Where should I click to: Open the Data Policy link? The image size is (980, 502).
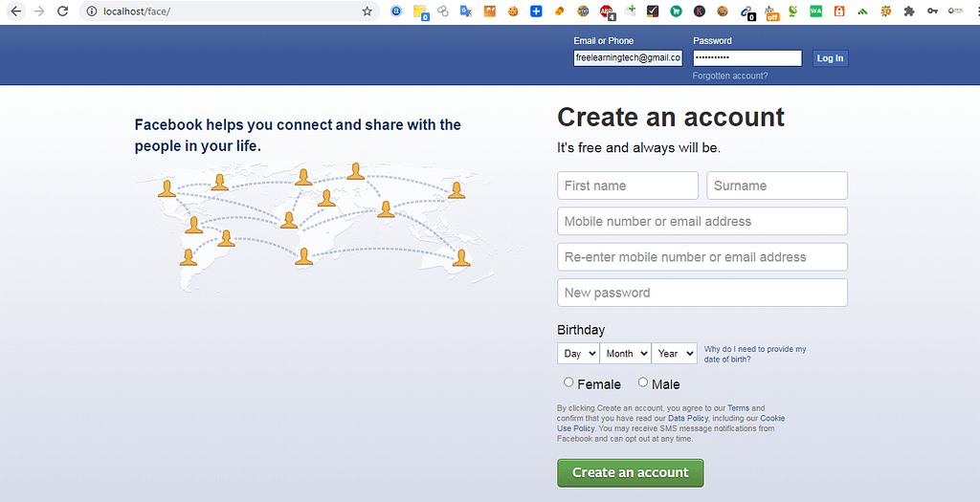[688, 419]
